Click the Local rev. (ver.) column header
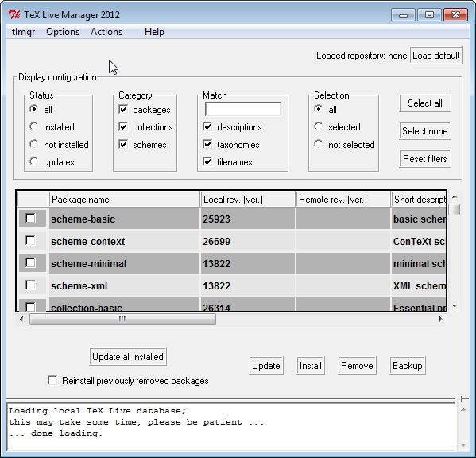476x458 pixels. [x=247, y=200]
